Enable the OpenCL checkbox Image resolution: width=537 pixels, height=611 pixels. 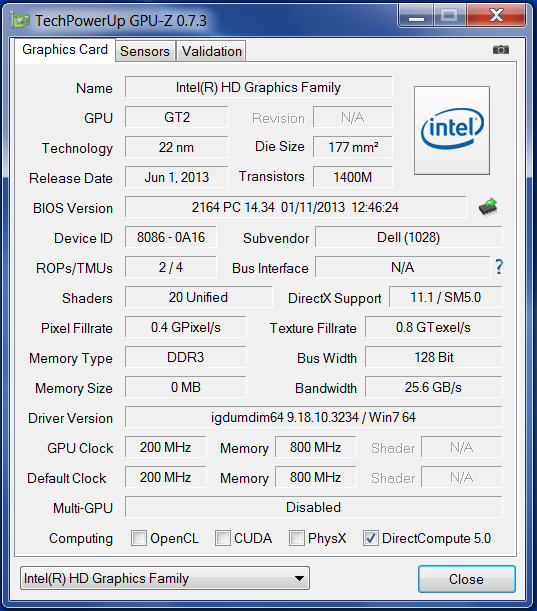click(x=139, y=538)
